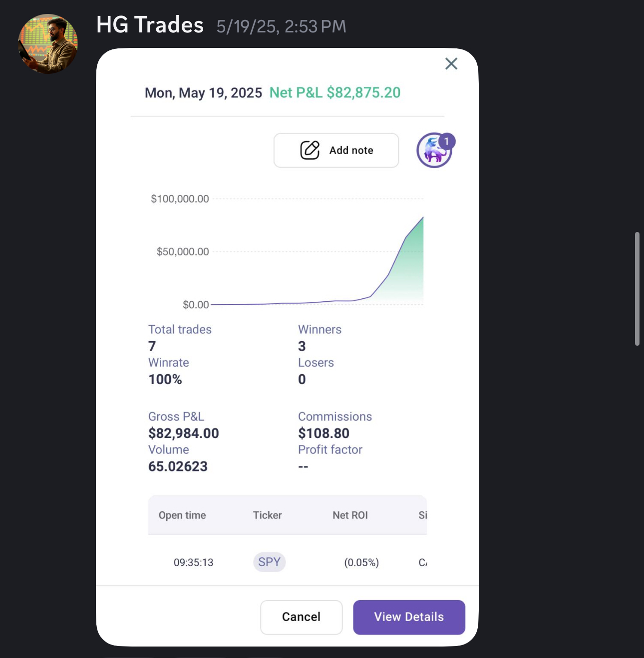
Task: Sort by the Net ROI column header
Action: click(350, 515)
